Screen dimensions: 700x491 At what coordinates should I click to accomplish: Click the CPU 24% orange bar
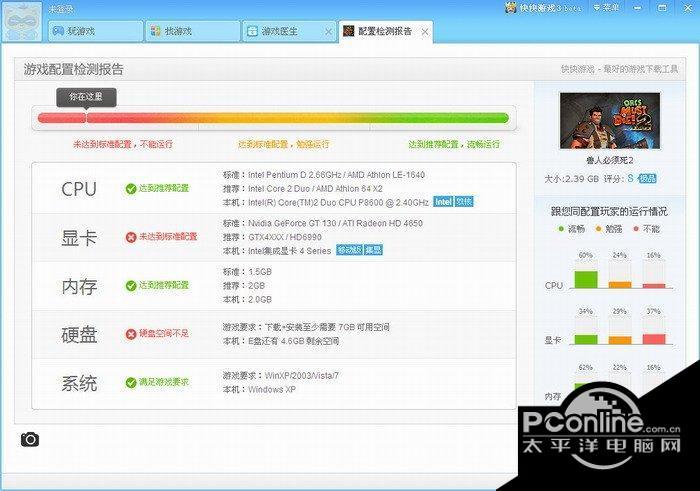pyautogui.click(x=620, y=285)
